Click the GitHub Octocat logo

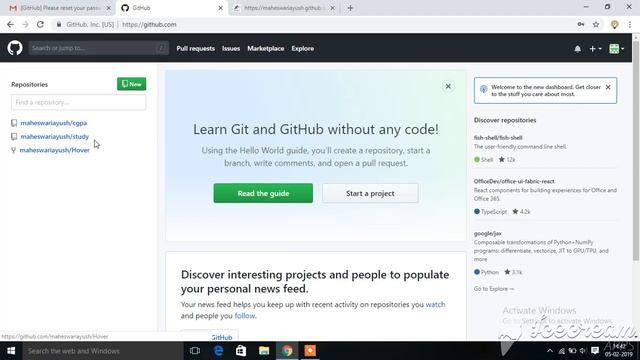(15, 48)
